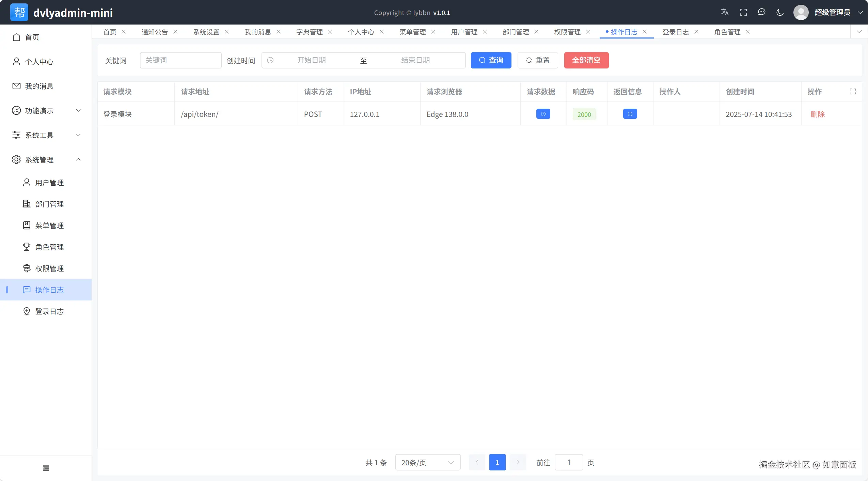The image size is (868, 481).
Task: Open the chat messages icon in header
Action: [762, 12]
